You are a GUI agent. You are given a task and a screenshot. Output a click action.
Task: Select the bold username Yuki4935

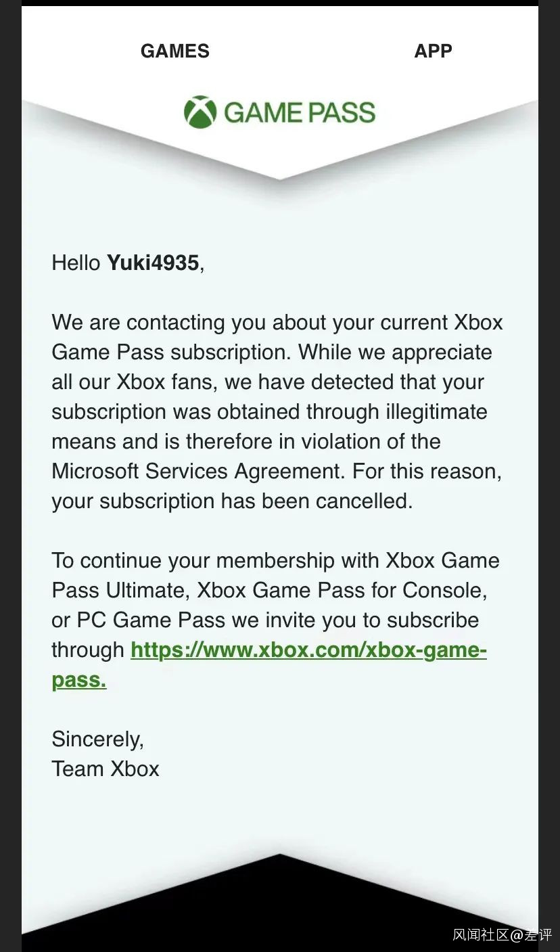point(153,263)
